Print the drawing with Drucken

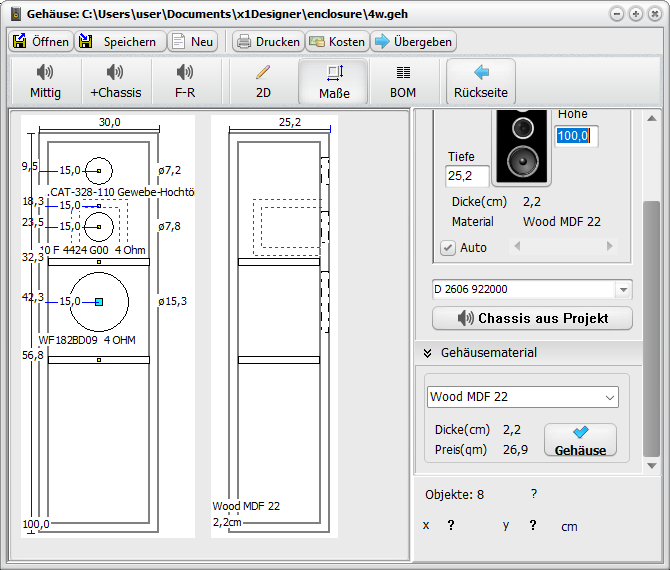click(x=267, y=42)
